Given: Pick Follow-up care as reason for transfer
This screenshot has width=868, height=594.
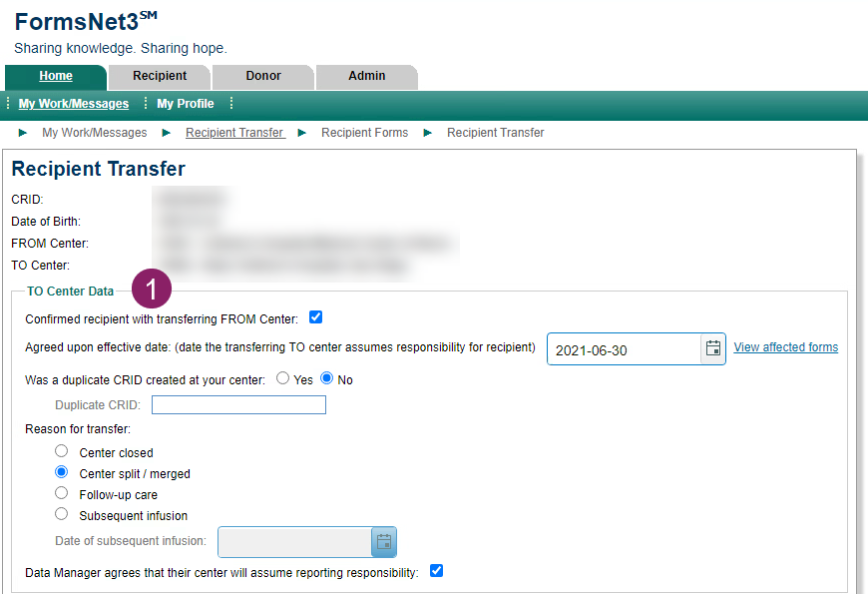Looking at the screenshot, I should tap(61, 492).
